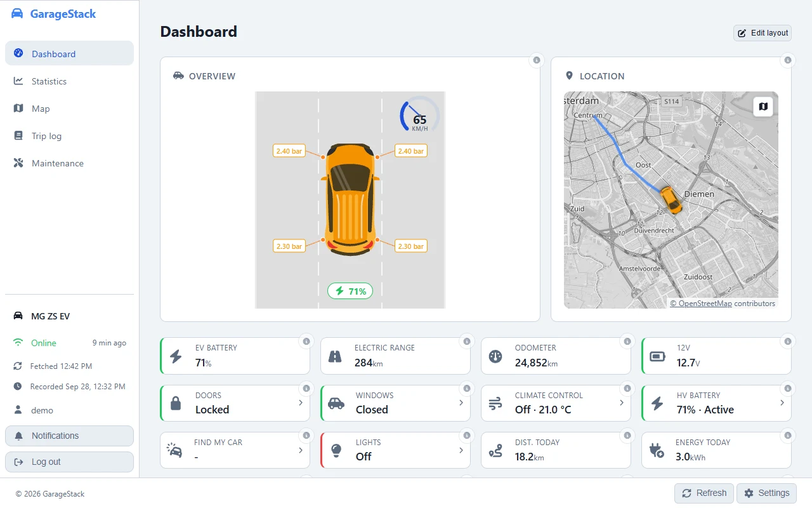Image resolution: width=812 pixels, height=508 pixels.
Task: Click the info icon on Overview card
Action: pyautogui.click(x=537, y=60)
